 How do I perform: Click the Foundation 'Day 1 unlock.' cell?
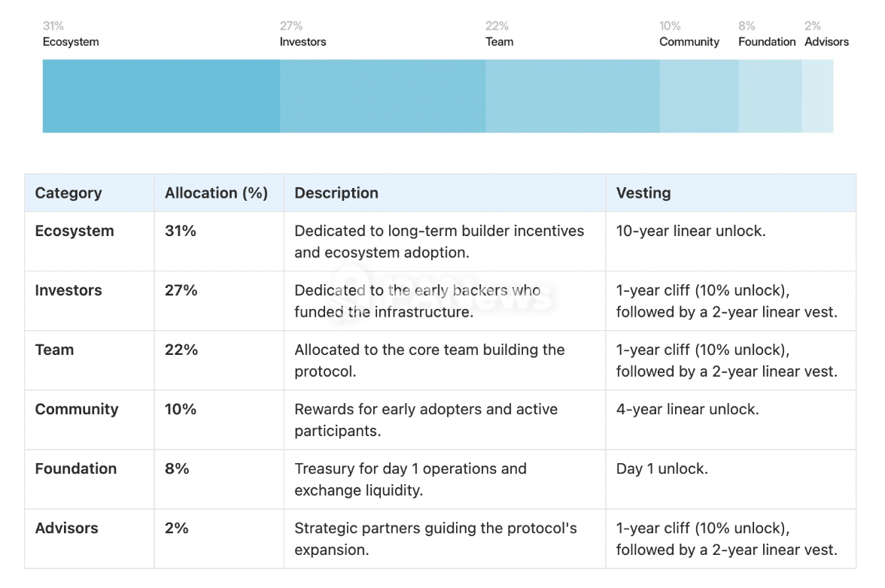pos(661,469)
